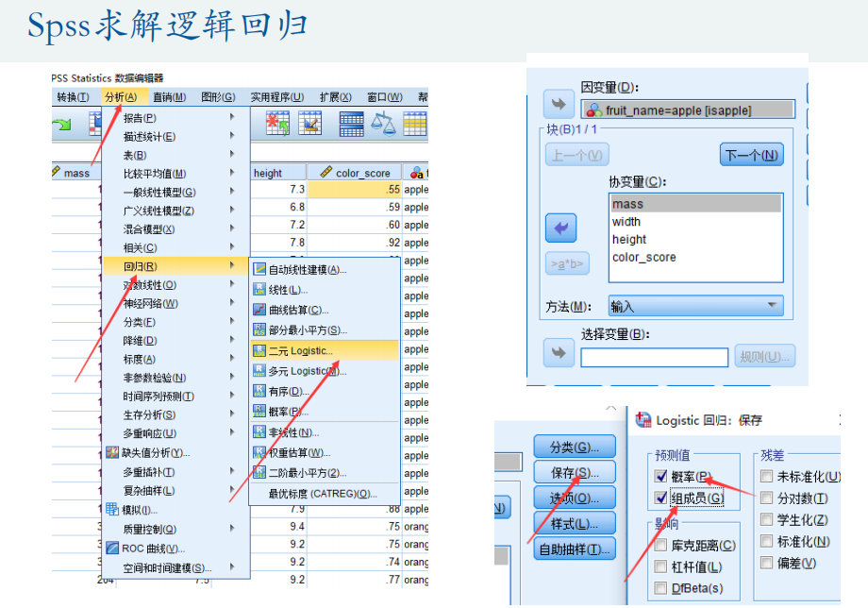Expand the 描述统计(E) submenu
Image resolution: width=868 pixels, height=608 pixels.
(x=176, y=136)
